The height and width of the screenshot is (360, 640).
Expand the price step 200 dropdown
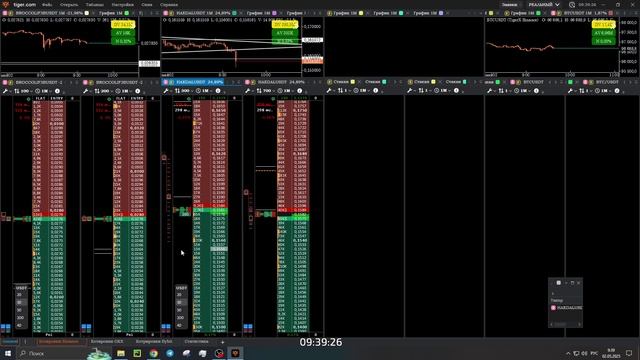tap(103, 91)
